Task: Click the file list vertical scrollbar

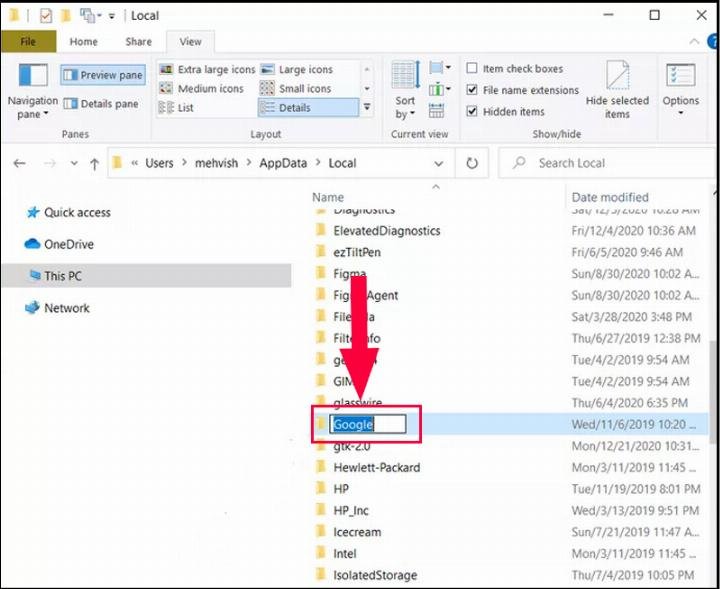Action: [x=714, y=392]
